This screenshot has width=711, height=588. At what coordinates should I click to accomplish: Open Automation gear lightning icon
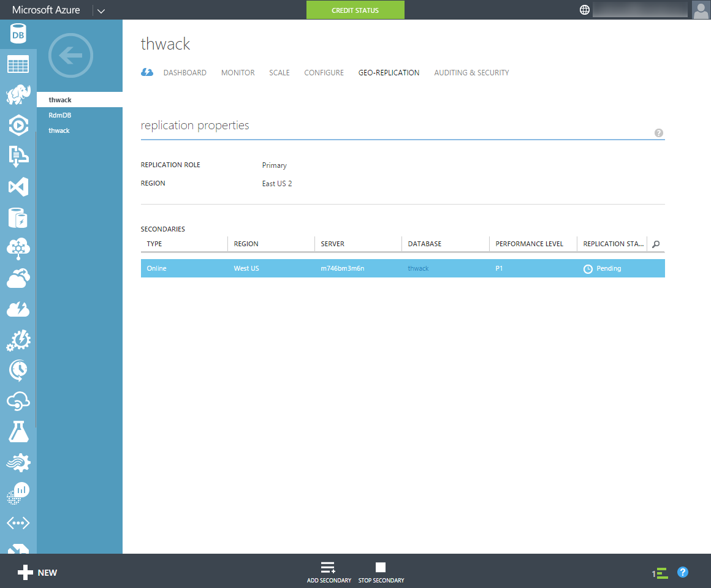[x=18, y=340]
